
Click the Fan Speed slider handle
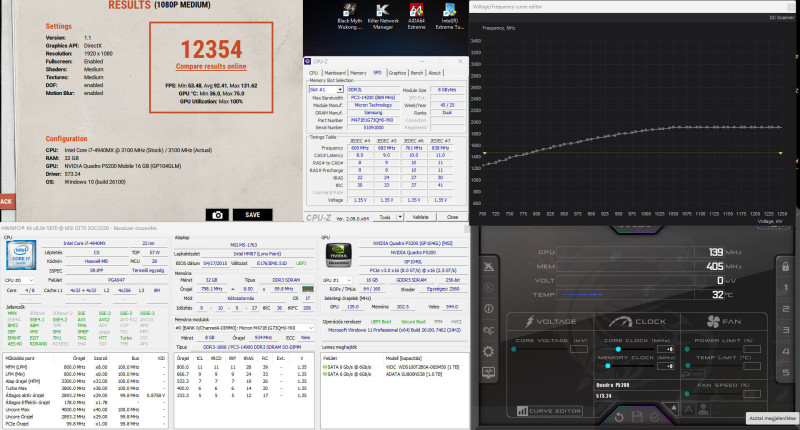(x=687, y=394)
